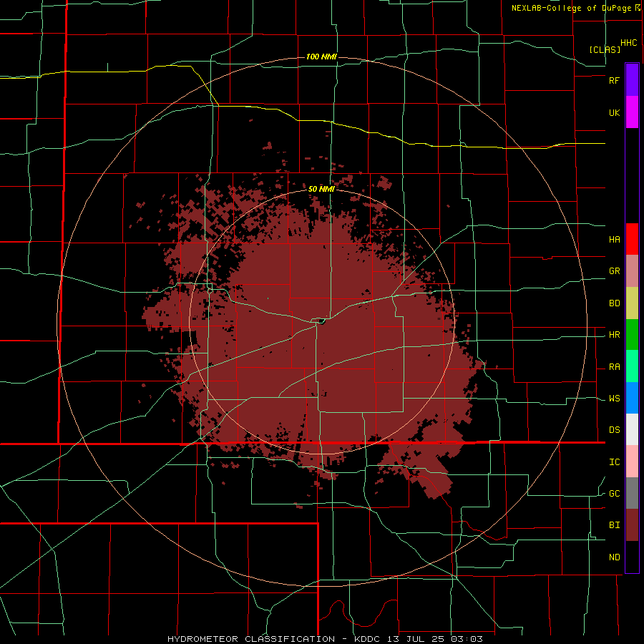Click the UK magenta legend swatch

632,112
